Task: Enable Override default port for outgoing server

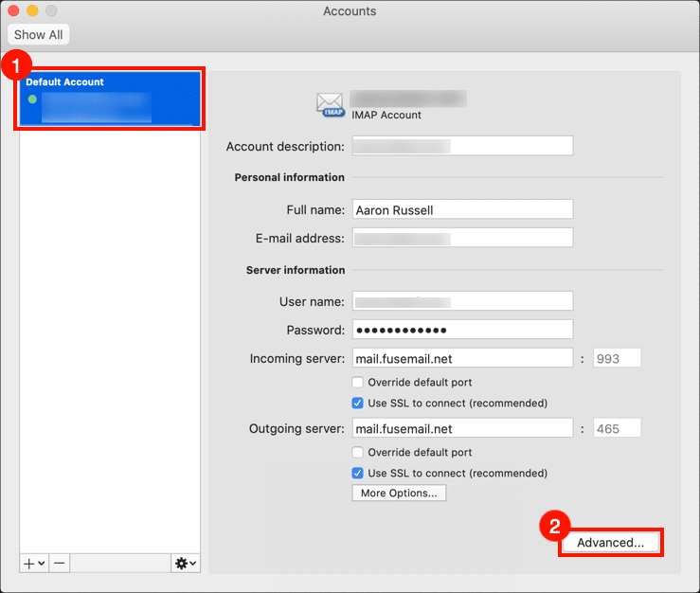Action: click(358, 452)
